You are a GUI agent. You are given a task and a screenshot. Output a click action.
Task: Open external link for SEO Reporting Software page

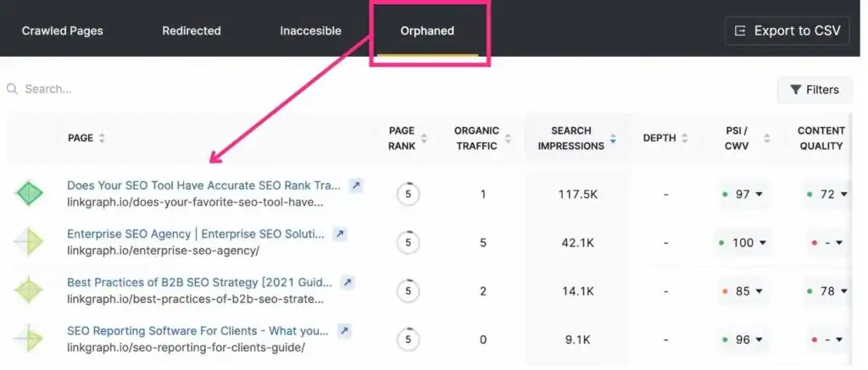[x=344, y=330]
